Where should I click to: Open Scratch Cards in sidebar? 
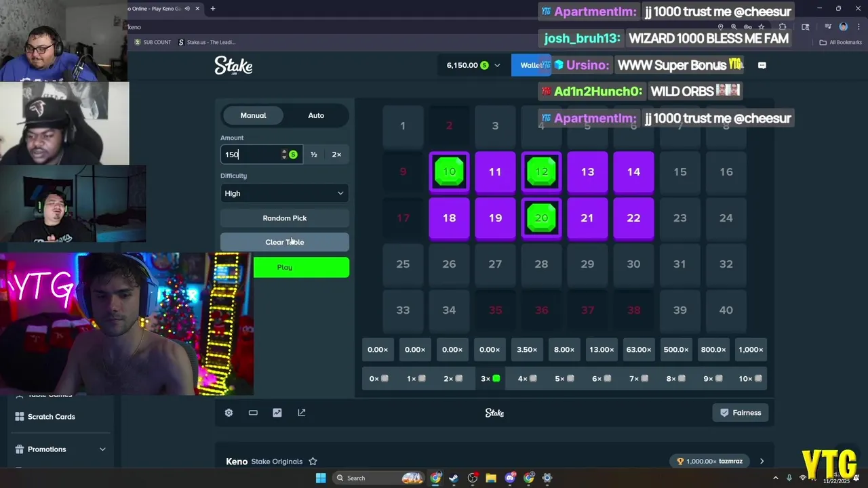[x=52, y=417]
